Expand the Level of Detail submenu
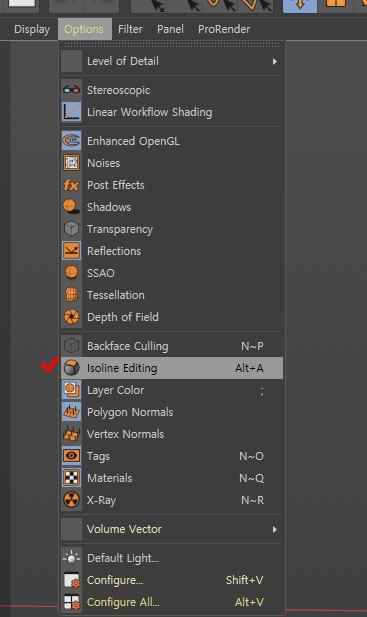The image size is (367, 617). coord(172,61)
